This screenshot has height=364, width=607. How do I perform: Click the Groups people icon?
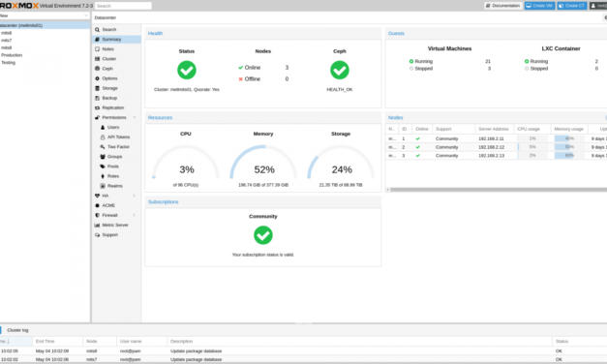click(x=103, y=157)
